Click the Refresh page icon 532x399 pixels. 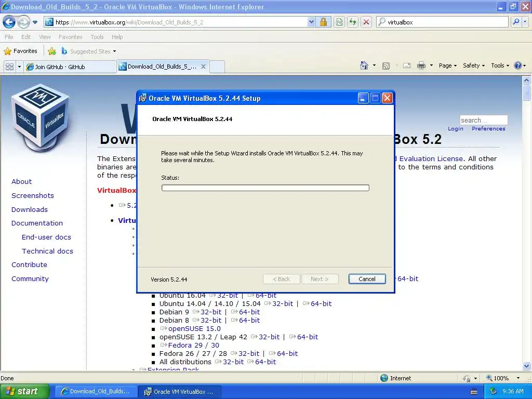[353, 22]
